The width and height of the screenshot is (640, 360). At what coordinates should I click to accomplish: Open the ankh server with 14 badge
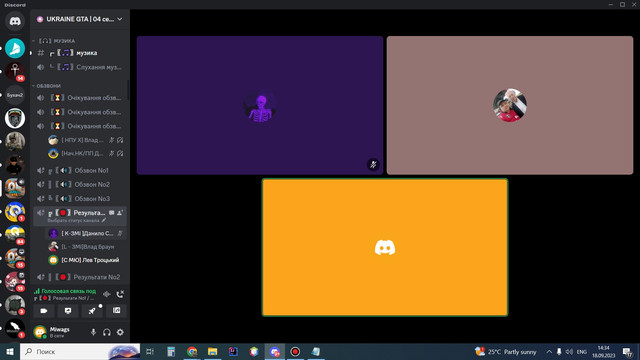coord(15,71)
